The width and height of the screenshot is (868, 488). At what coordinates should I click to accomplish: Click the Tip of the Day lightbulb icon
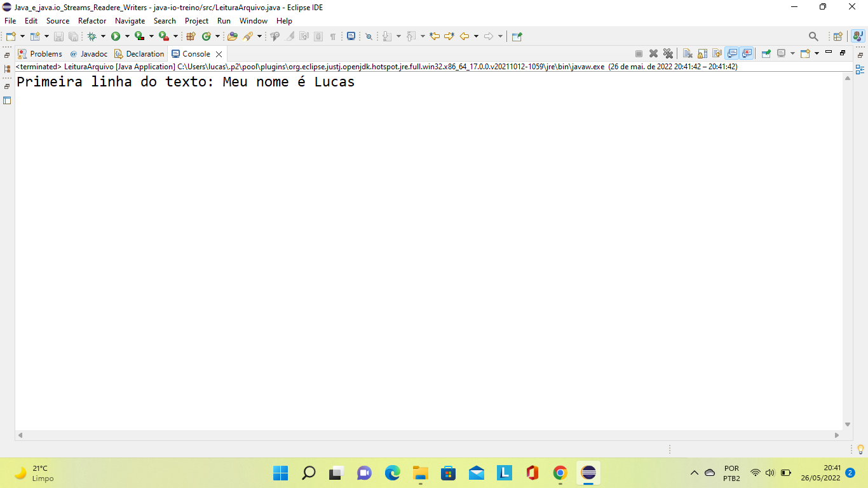click(860, 449)
